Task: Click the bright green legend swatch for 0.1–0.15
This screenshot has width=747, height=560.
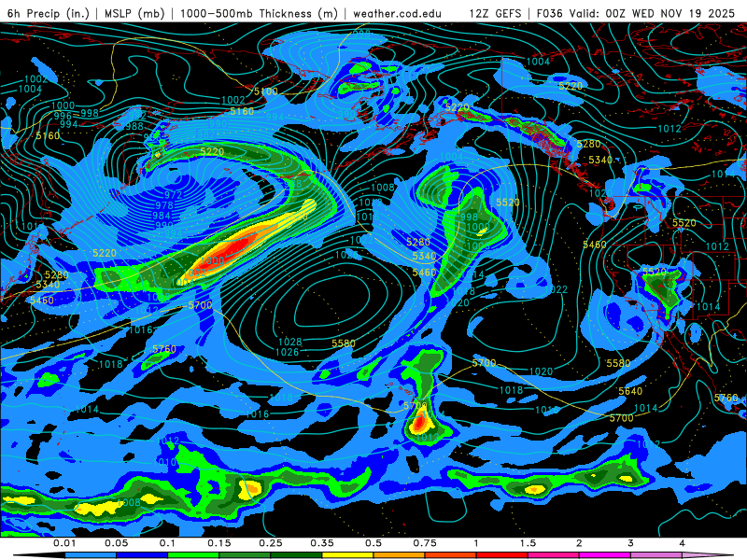Action: (193, 555)
